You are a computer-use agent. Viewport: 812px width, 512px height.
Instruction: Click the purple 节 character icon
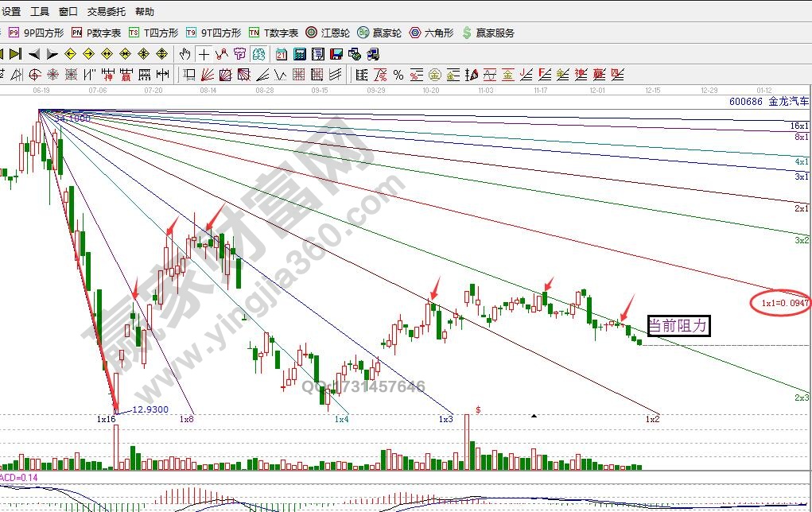(x=239, y=54)
